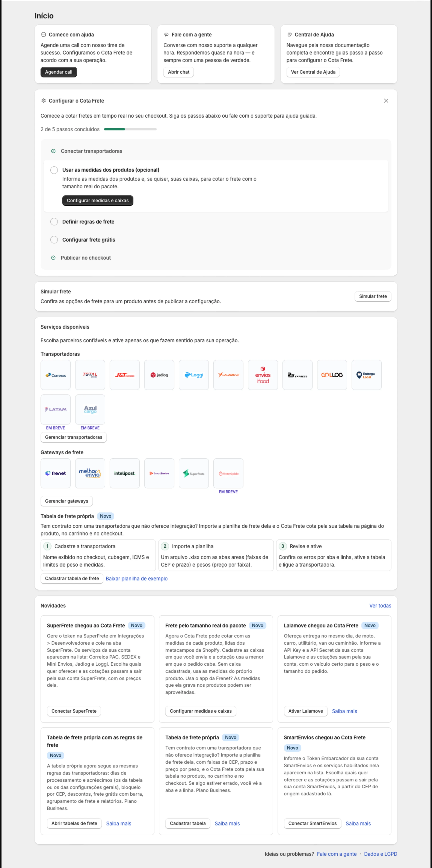432x868 pixels.
Task: Open the Melhor Envio gateway tile
Action: (x=90, y=473)
